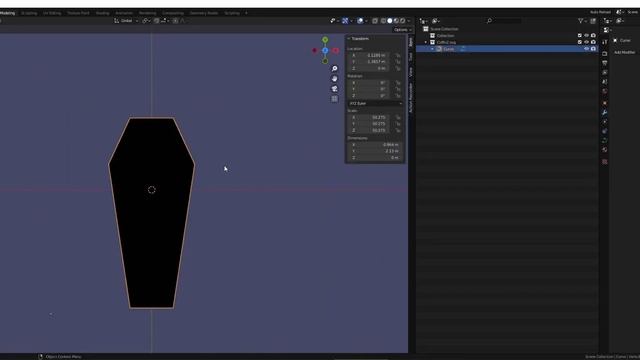Open the outliner display mode menu
The height and width of the screenshot is (360, 640).
pos(436,21)
